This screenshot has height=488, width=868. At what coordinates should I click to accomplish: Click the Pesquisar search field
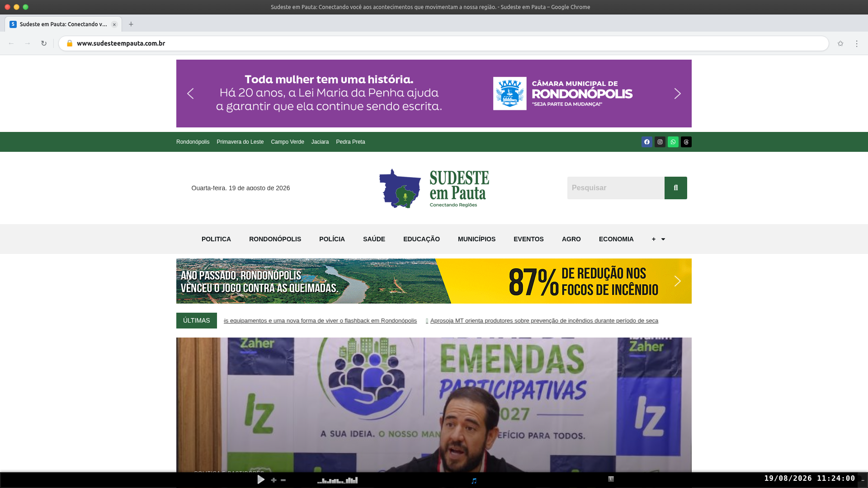click(616, 188)
